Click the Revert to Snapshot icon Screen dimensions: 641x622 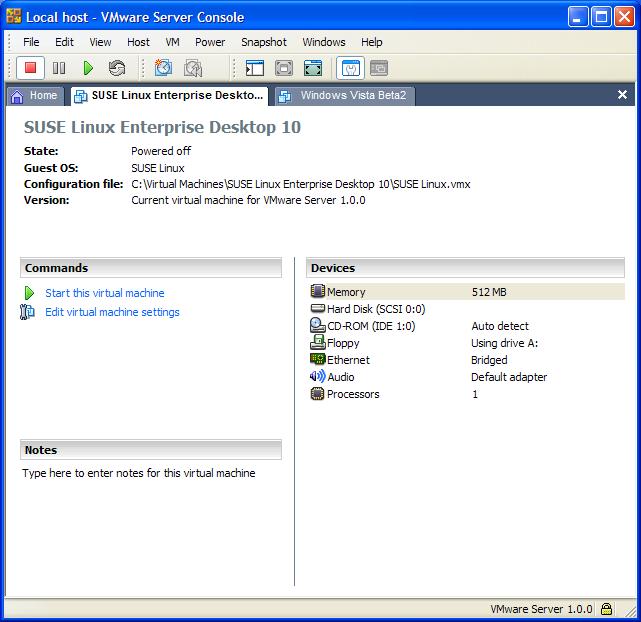(x=193, y=68)
